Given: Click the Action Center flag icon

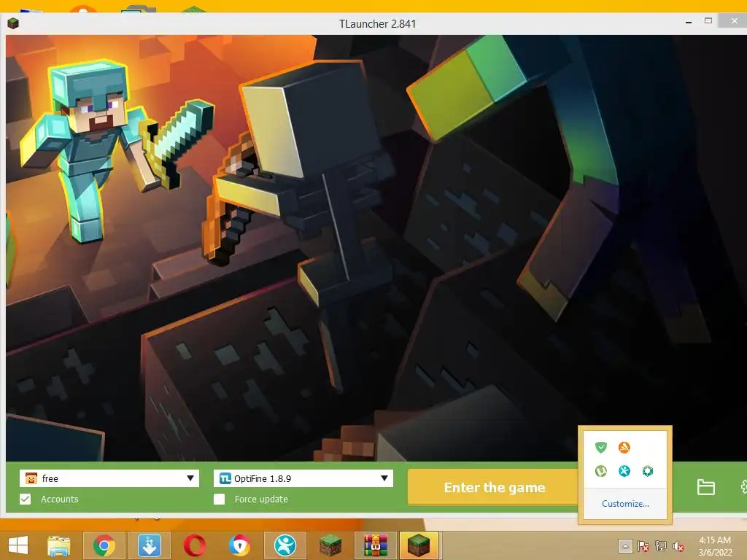Looking at the screenshot, I should point(643,545).
